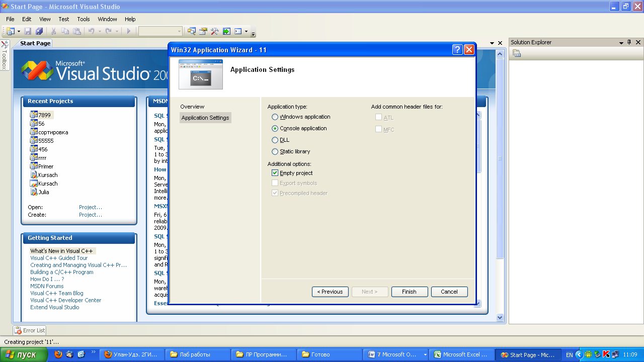Uncheck the Empty project checkbox
Image resolution: width=644 pixels, height=362 pixels.
click(x=275, y=173)
